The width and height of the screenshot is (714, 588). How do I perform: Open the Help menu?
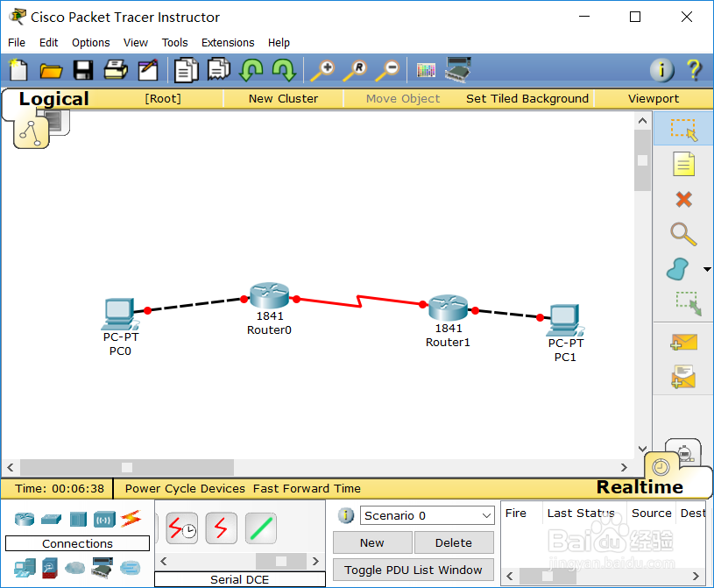(x=279, y=42)
